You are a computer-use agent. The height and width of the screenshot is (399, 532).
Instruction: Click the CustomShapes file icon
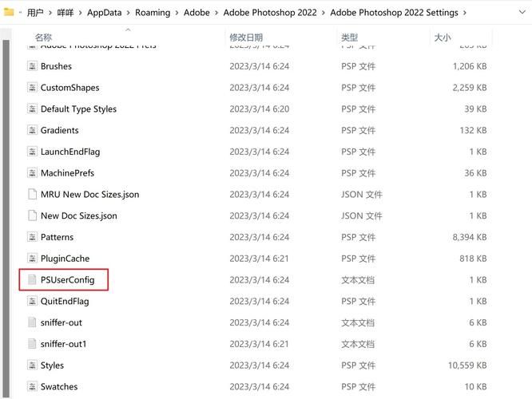tap(32, 87)
